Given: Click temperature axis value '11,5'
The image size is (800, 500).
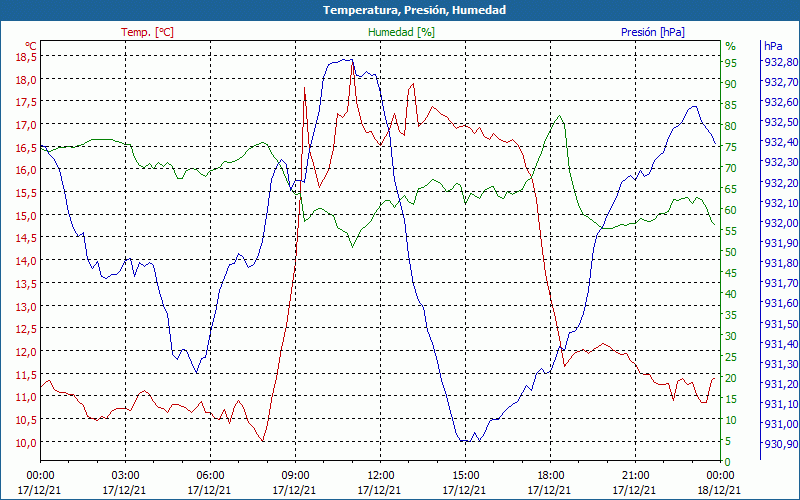Looking at the screenshot, I should tap(26, 374).
